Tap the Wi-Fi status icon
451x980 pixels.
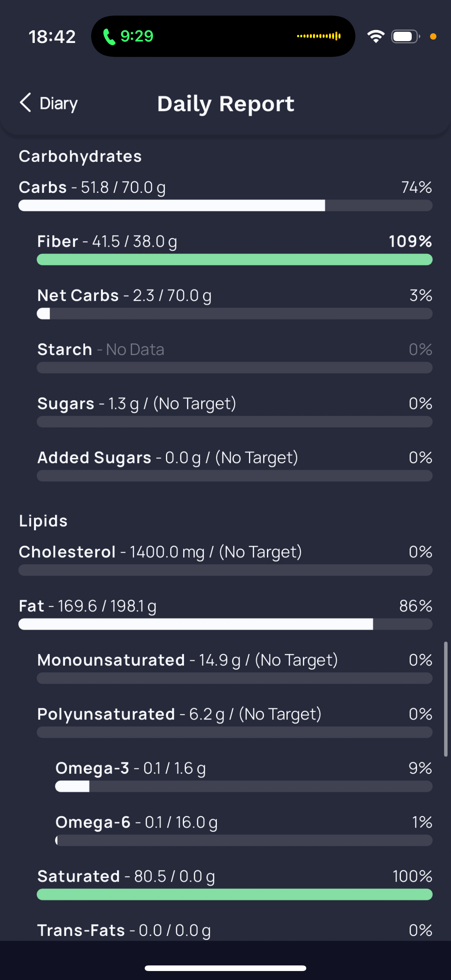pos(375,37)
